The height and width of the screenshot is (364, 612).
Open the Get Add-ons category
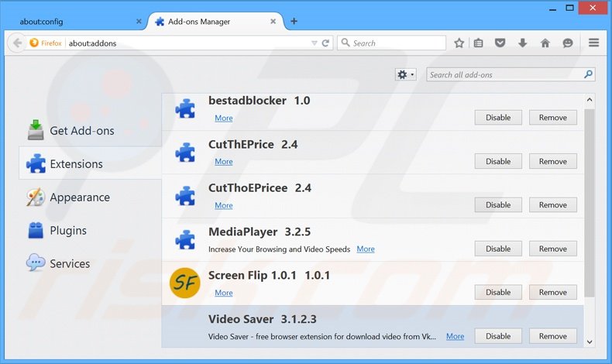[90, 131]
